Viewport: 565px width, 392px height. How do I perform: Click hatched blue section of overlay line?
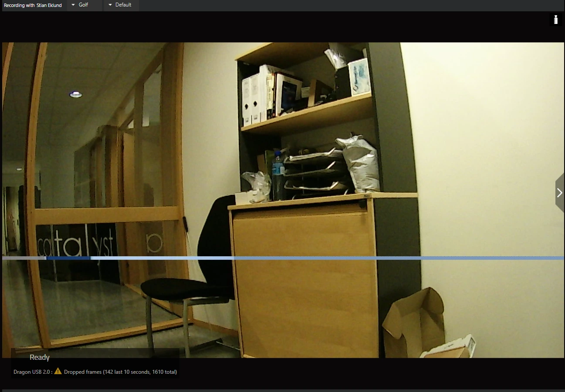399,258
